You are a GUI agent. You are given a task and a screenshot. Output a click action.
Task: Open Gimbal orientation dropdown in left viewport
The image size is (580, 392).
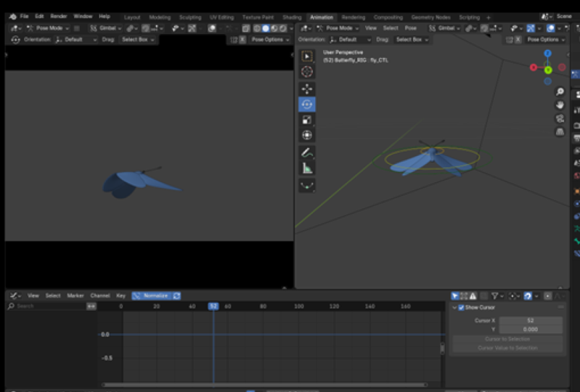click(106, 28)
